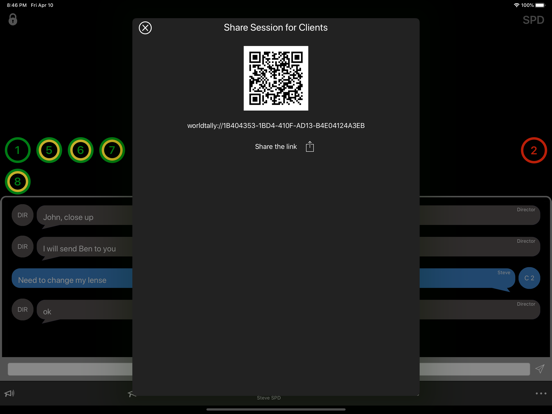Select camera tally circle 5
Screen dimensions: 552x414
pos(49,150)
